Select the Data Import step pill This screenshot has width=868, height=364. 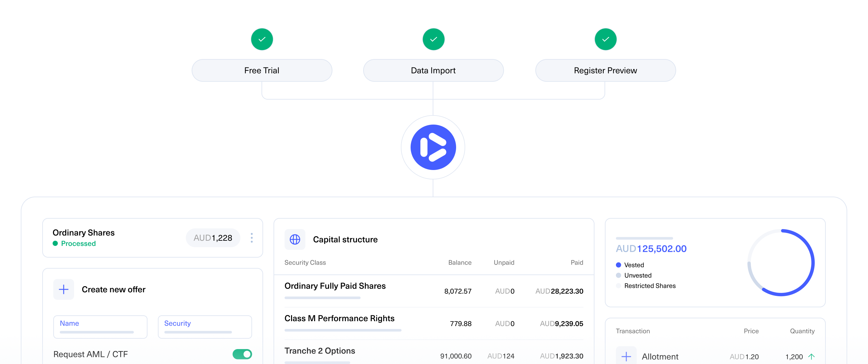coord(433,70)
